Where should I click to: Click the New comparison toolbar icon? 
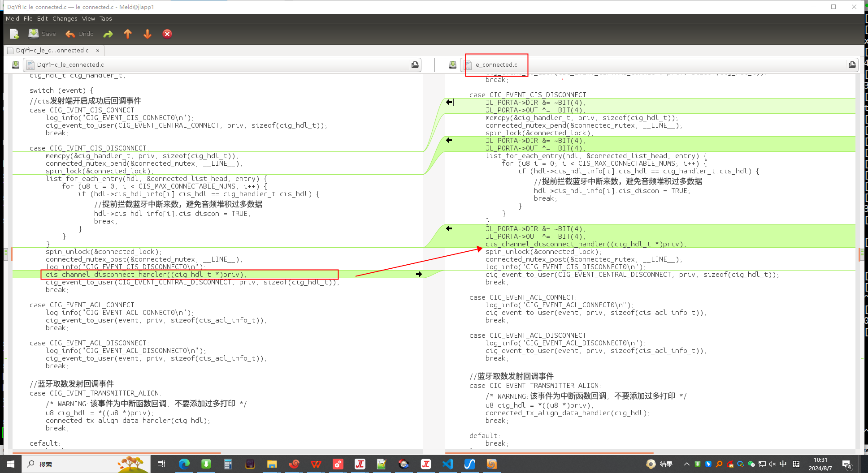coord(14,34)
